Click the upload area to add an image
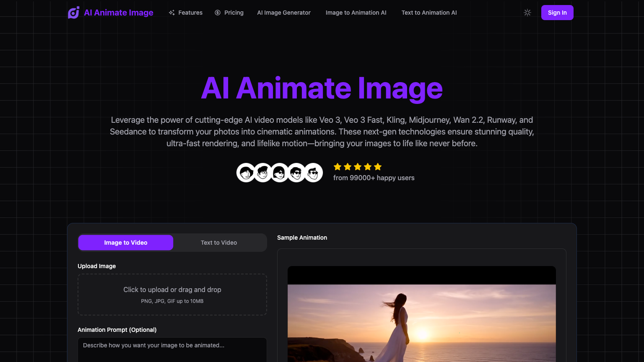Viewport: 644px width, 362px height. (x=172, y=294)
